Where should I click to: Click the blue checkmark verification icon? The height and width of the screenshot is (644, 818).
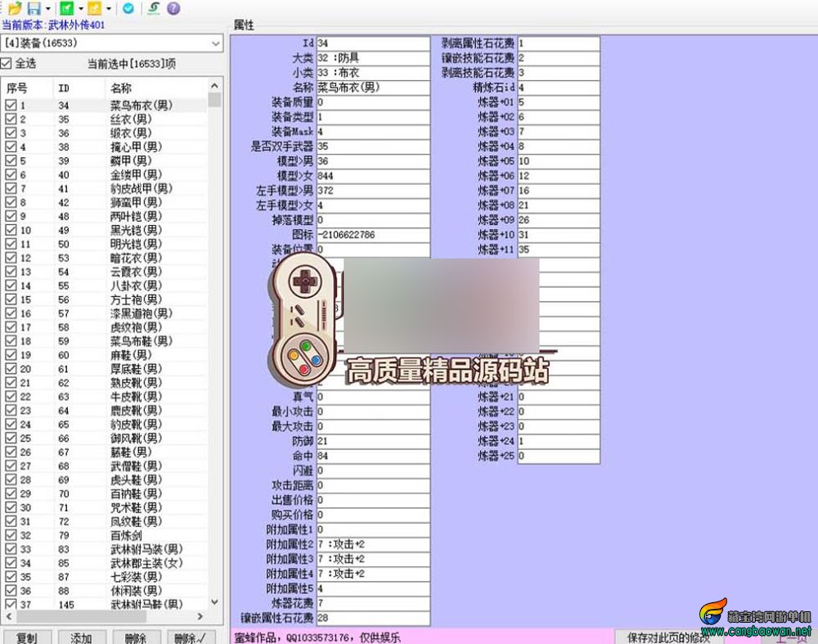point(128,8)
